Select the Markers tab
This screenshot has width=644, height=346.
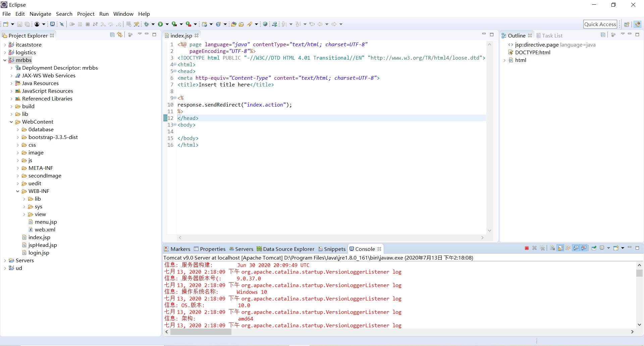tap(177, 249)
